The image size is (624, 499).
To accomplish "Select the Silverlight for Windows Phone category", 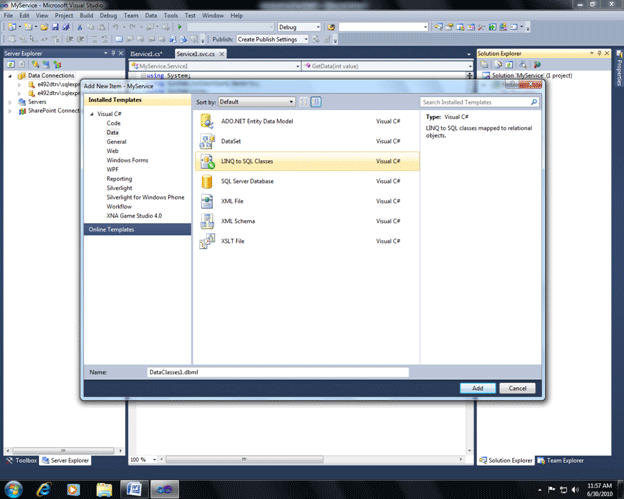I will pyautogui.click(x=145, y=197).
